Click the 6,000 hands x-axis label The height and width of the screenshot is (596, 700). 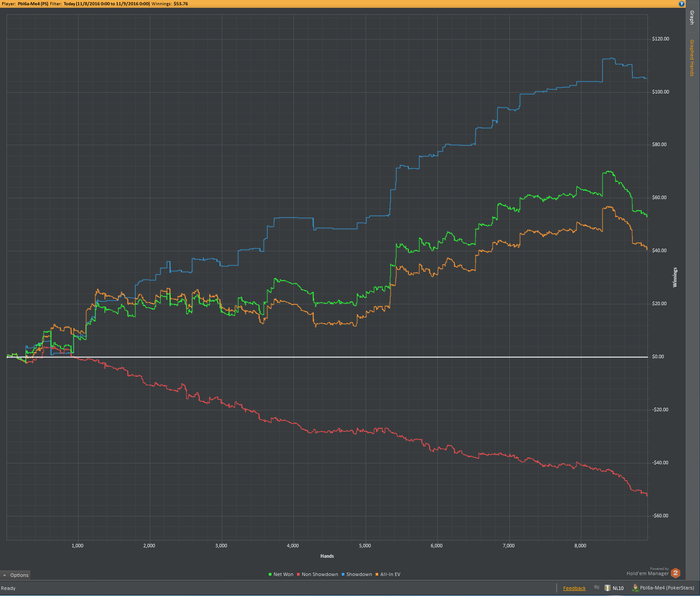(x=437, y=546)
